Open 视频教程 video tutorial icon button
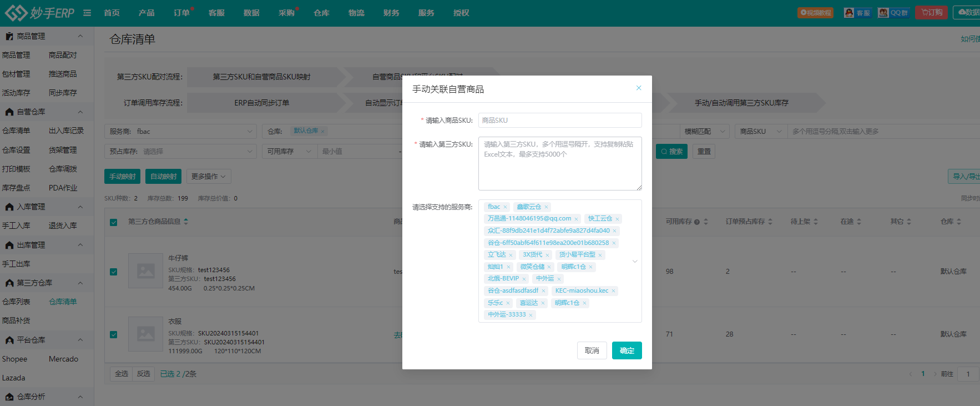This screenshot has height=406, width=980. (x=815, y=13)
